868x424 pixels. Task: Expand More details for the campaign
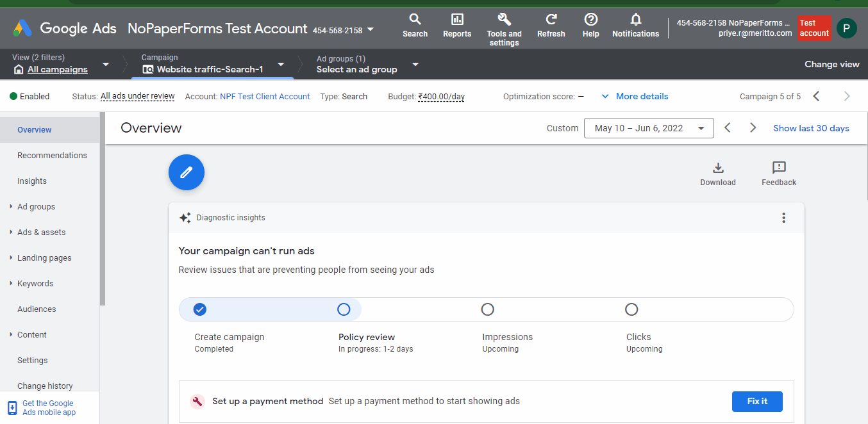pyautogui.click(x=635, y=96)
